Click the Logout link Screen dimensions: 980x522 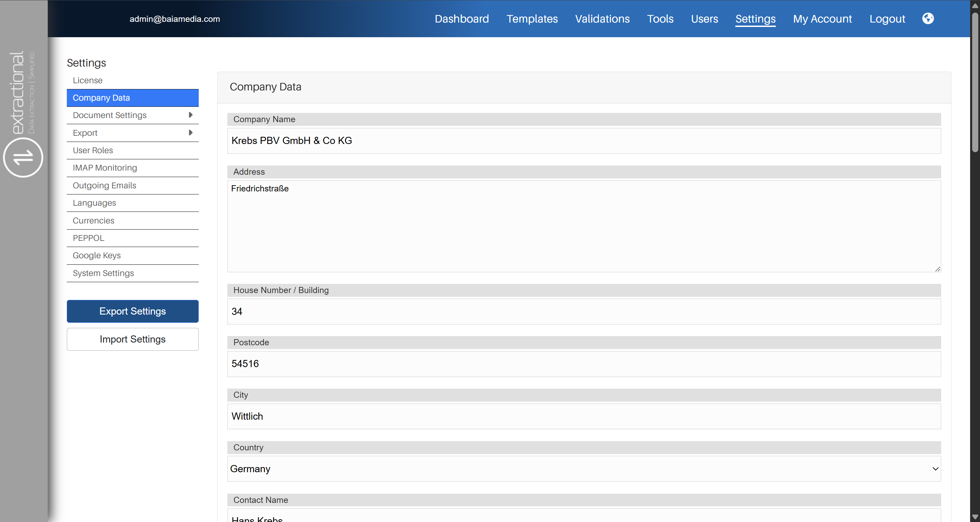pos(887,19)
